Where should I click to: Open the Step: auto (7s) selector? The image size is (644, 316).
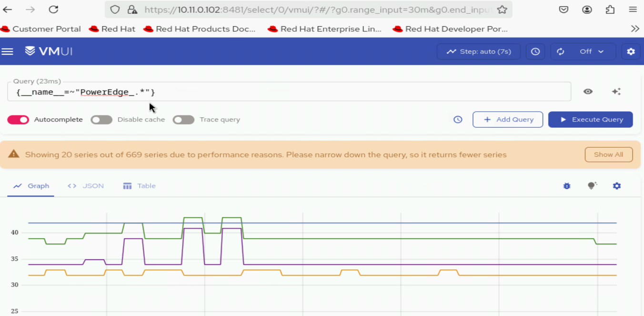479,51
